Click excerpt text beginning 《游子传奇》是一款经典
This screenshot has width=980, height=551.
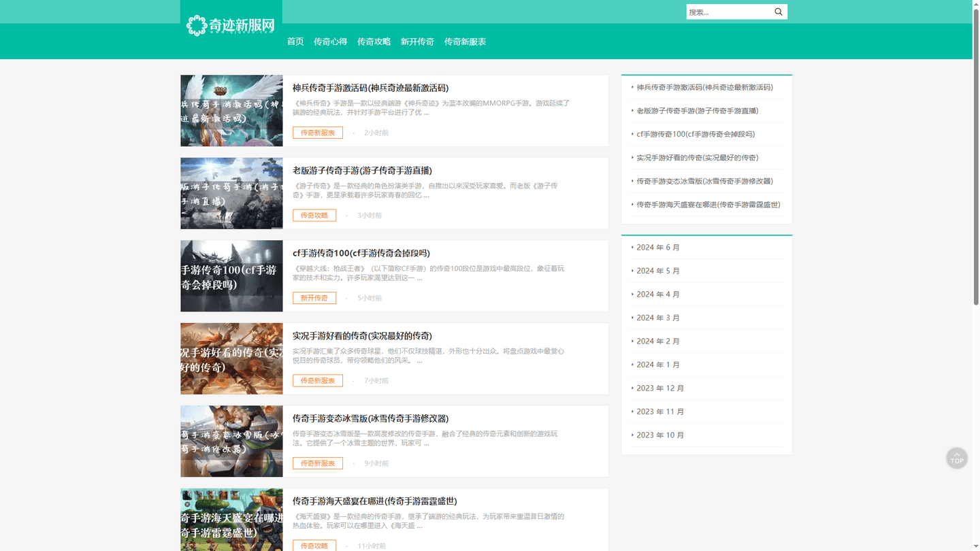pyautogui.click(x=425, y=190)
